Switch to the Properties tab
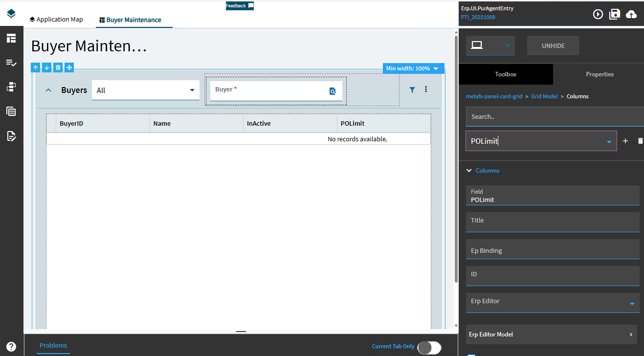This screenshot has height=356, width=644. coord(600,74)
